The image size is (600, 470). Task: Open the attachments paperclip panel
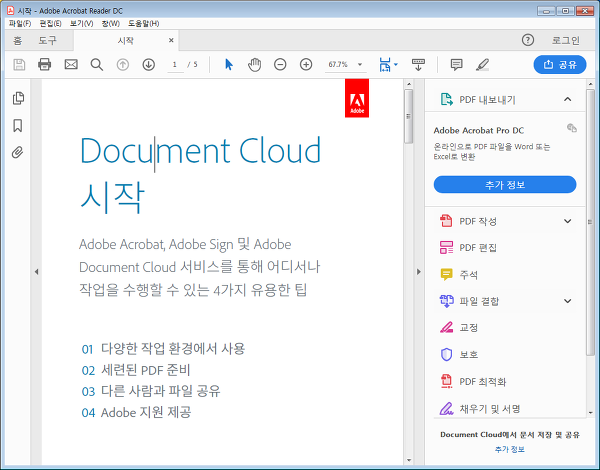coord(17,152)
